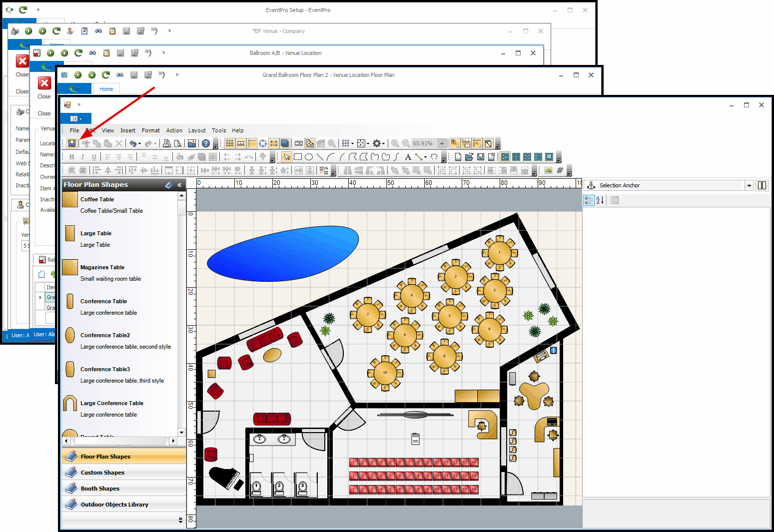The image size is (774, 532).
Task: Click the Delete X icon in the toolbar
Action: (x=119, y=143)
